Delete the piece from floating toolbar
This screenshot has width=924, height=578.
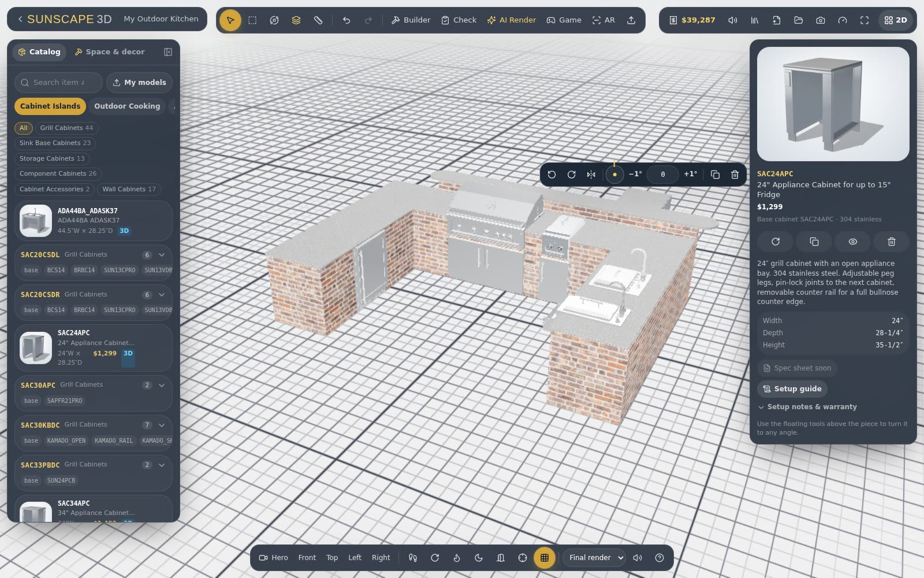point(735,175)
